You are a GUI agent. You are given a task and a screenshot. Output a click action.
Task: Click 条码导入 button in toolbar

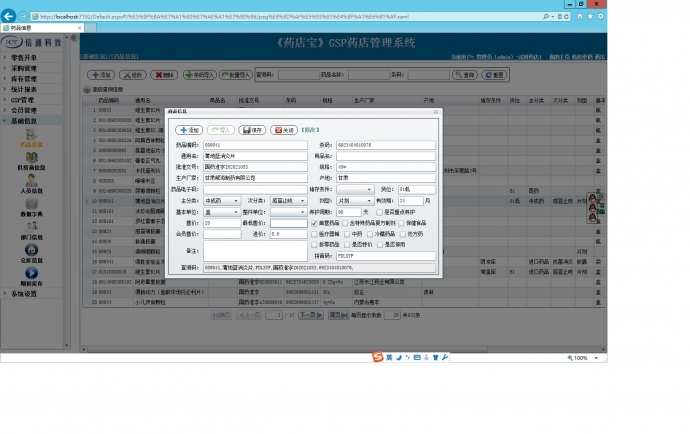tap(199, 75)
